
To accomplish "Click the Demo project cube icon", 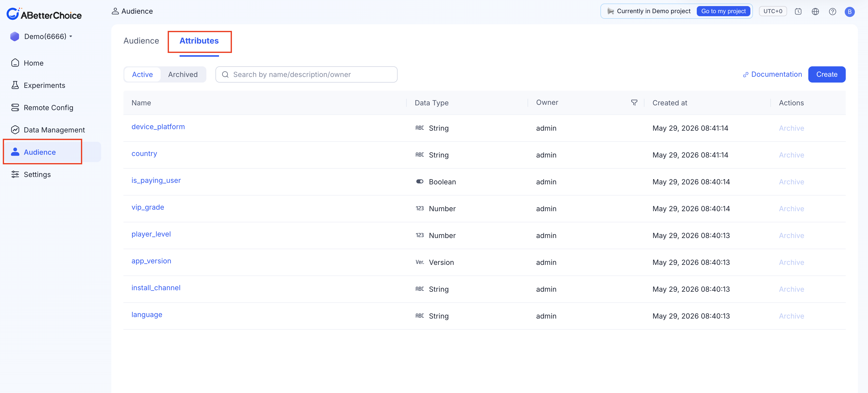I will point(14,36).
